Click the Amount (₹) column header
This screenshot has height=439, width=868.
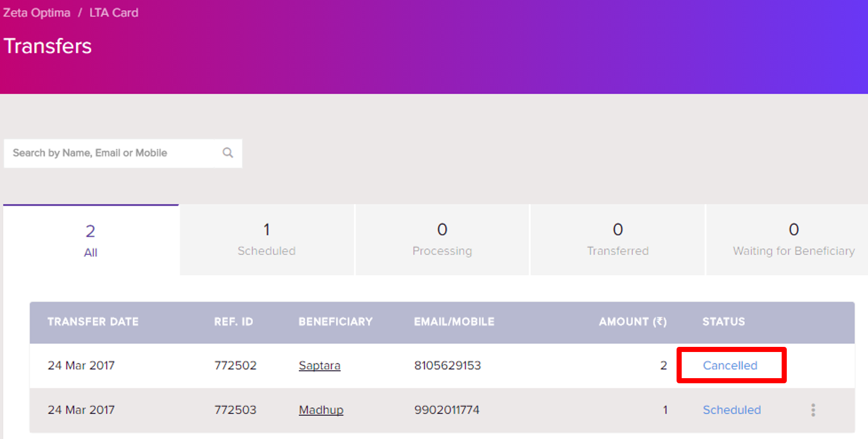coord(633,322)
